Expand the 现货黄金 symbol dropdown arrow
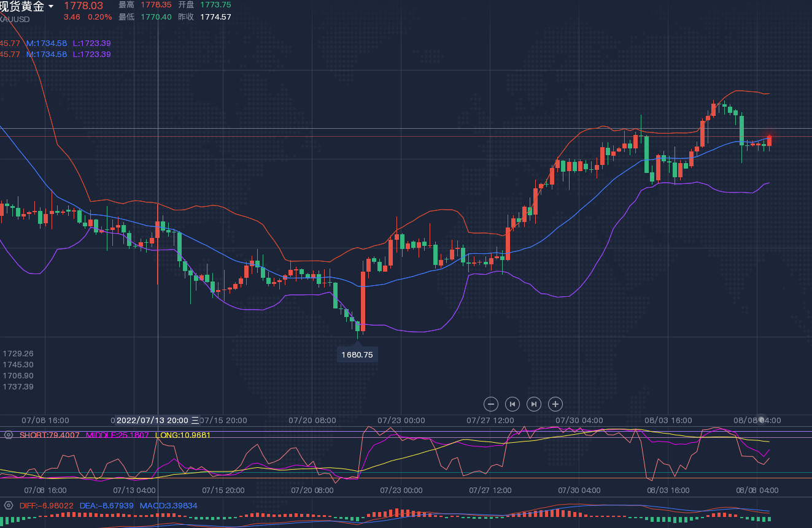Image resolution: width=812 pixels, height=528 pixels. (51, 7)
